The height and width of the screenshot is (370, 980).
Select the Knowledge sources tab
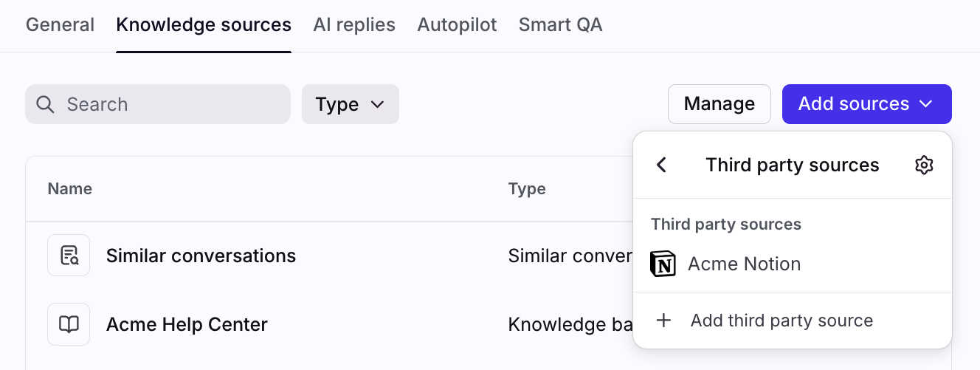coord(204,25)
